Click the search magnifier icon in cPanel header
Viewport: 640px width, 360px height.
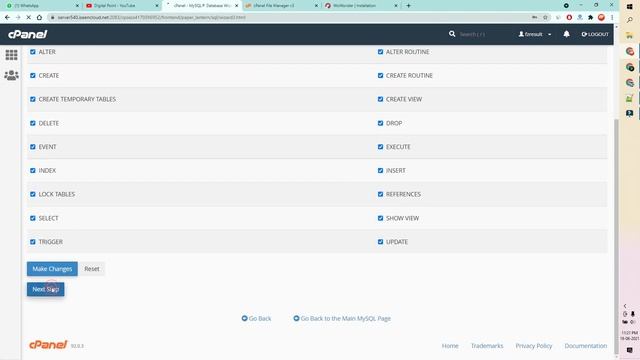452,34
